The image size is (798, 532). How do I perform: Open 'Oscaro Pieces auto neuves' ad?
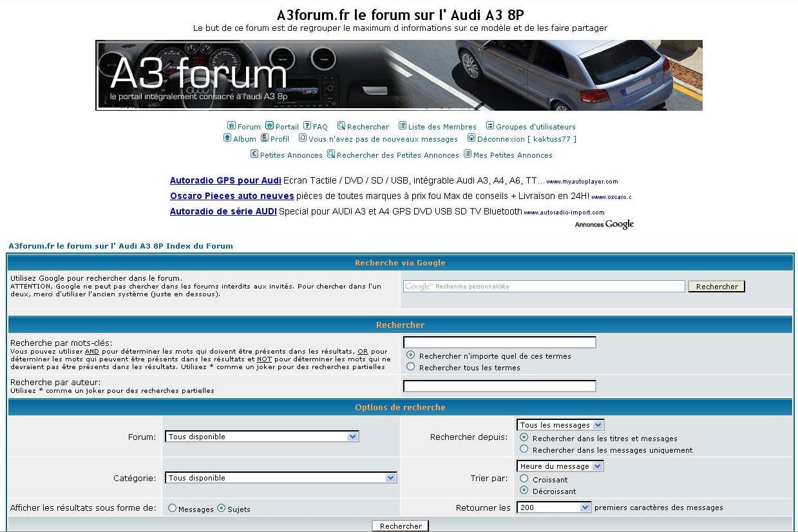coord(232,196)
